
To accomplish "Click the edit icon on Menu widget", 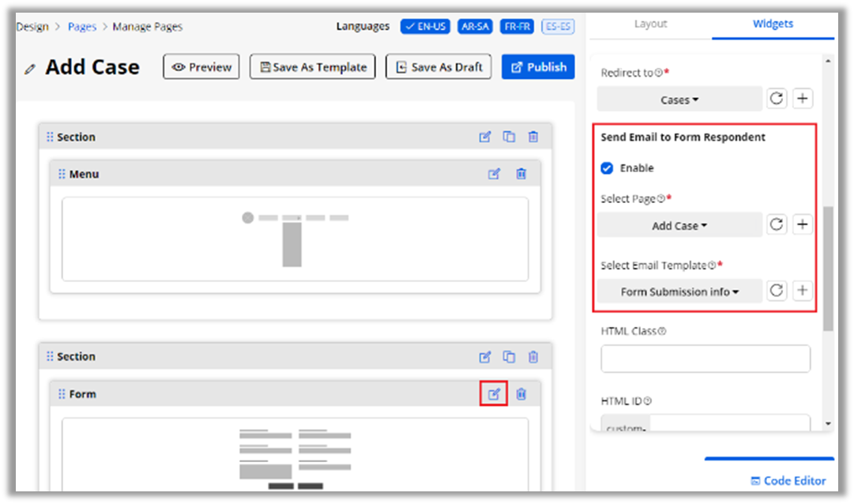I will click(x=494, y=174).
